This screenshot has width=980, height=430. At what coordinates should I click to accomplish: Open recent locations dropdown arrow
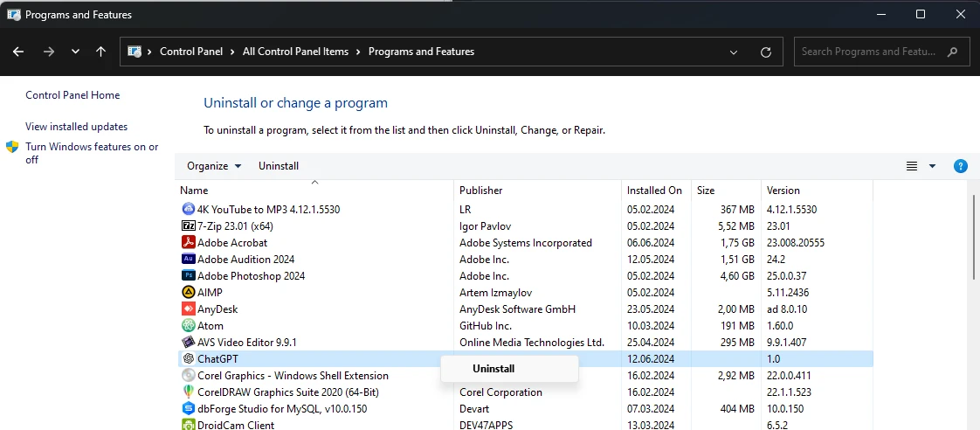[76, 52]
